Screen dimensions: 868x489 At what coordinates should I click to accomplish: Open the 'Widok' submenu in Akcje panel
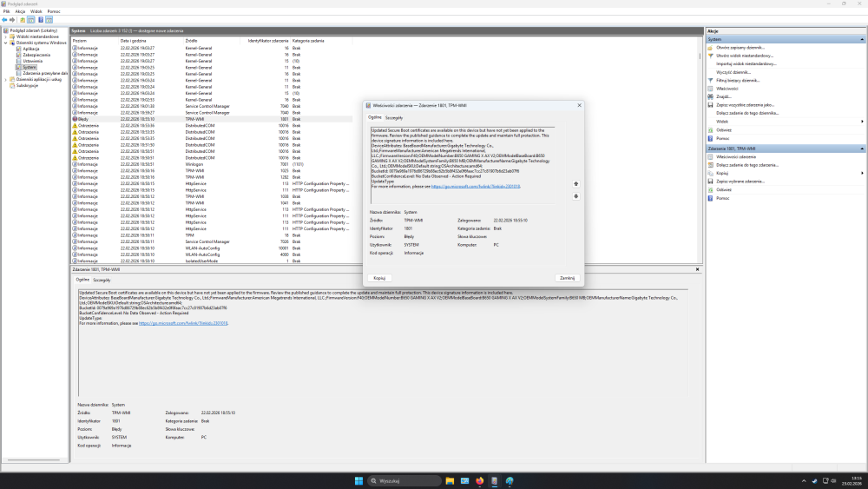coord(723,122)
